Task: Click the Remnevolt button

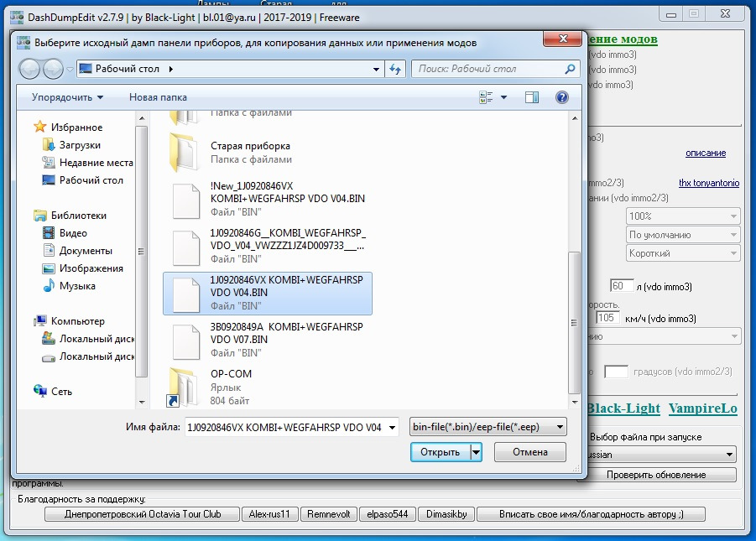Action: click(x=329, y=514)
